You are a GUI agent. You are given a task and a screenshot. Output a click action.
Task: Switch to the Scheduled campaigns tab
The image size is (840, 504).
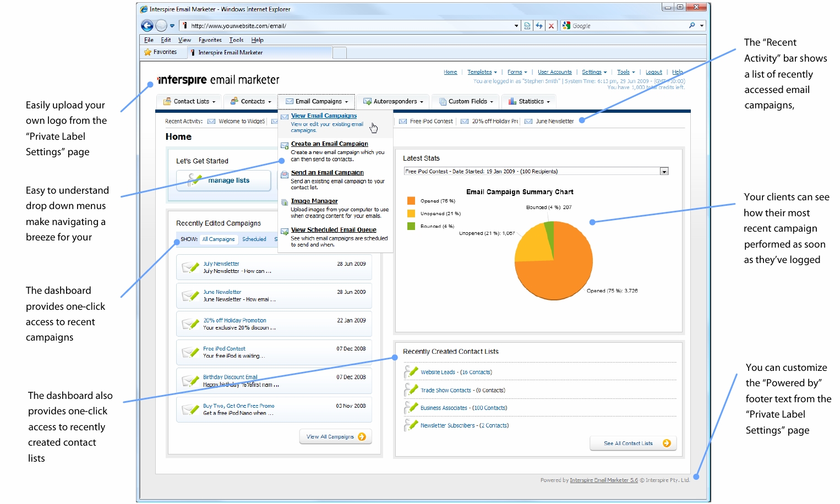pyautogui.click(x=254, y=239)
